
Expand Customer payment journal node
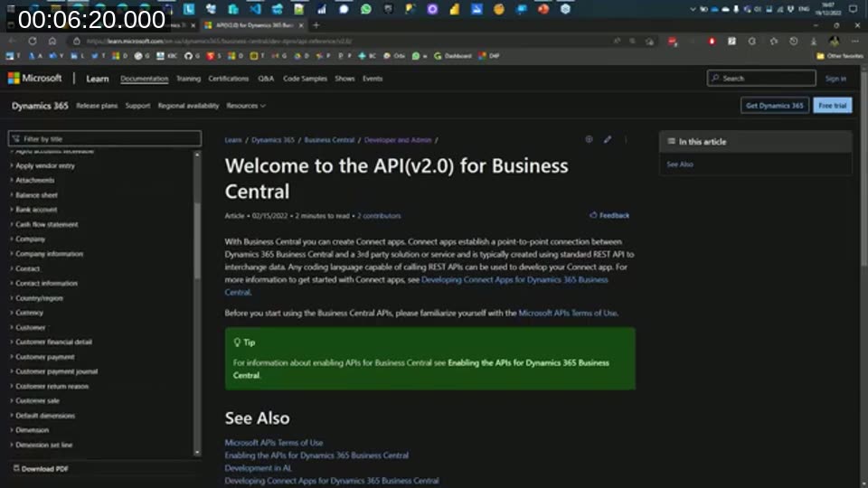tap(12, 371)
